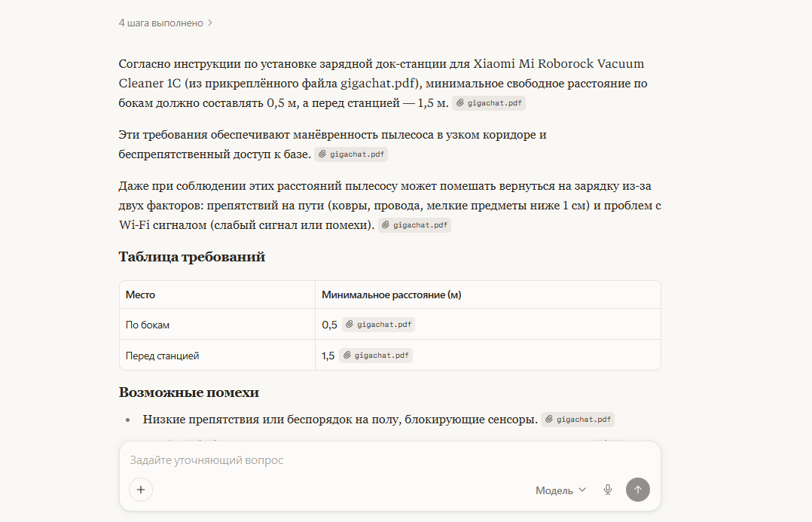Image resolution: width=812 pixels, height=522 pixels.
Task: Click the paperclip icon on the first gigachat.pdf citation
Action: coord(462,103)
